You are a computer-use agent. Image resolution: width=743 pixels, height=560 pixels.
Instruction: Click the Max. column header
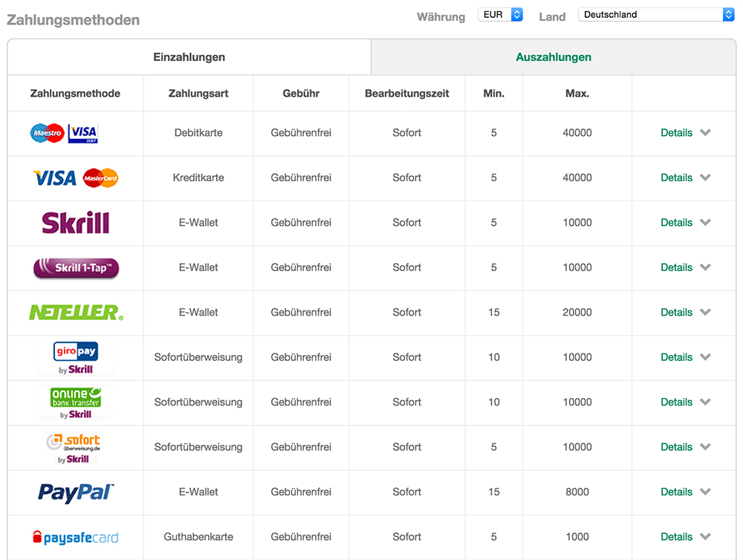click(x=577, y=94)
